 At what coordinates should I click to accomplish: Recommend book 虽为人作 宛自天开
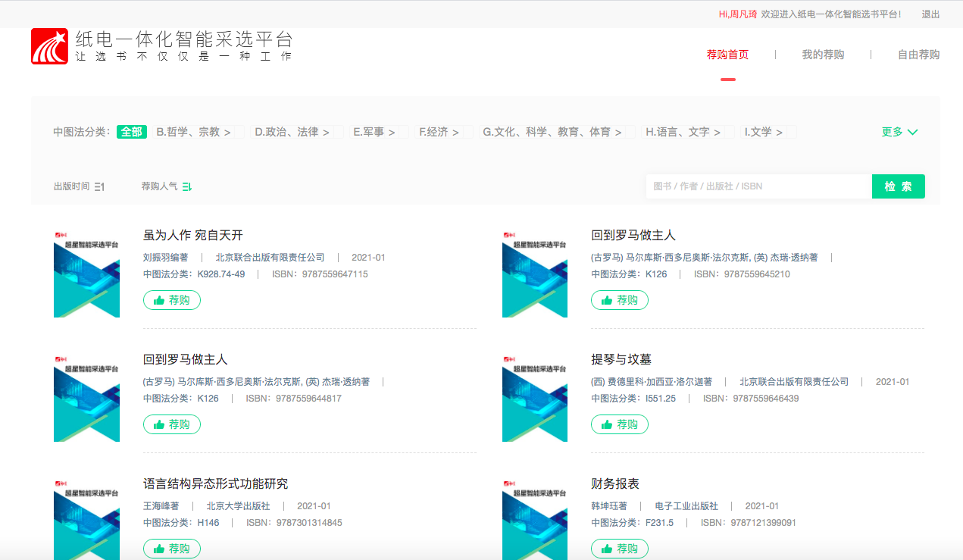tap(172, 300)
